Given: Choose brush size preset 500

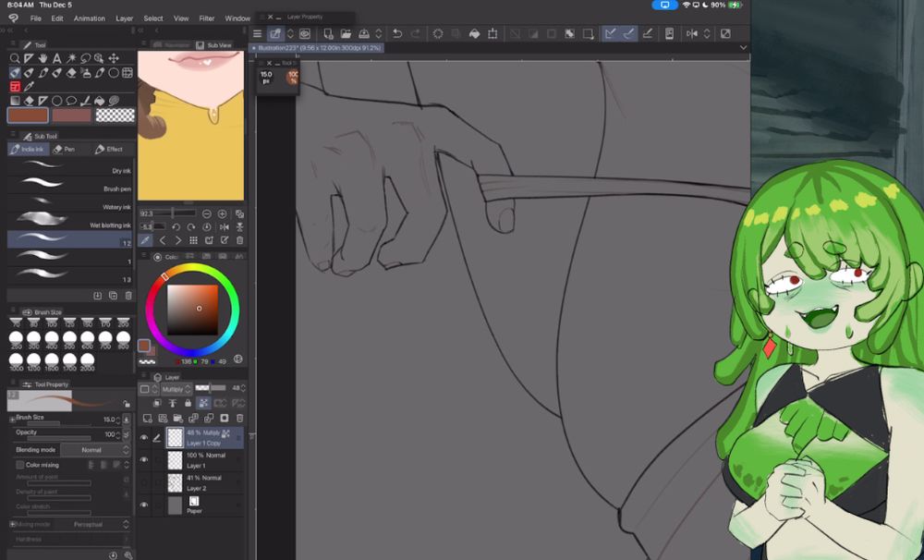Looking at the screenshot, I should pos(69,338).
